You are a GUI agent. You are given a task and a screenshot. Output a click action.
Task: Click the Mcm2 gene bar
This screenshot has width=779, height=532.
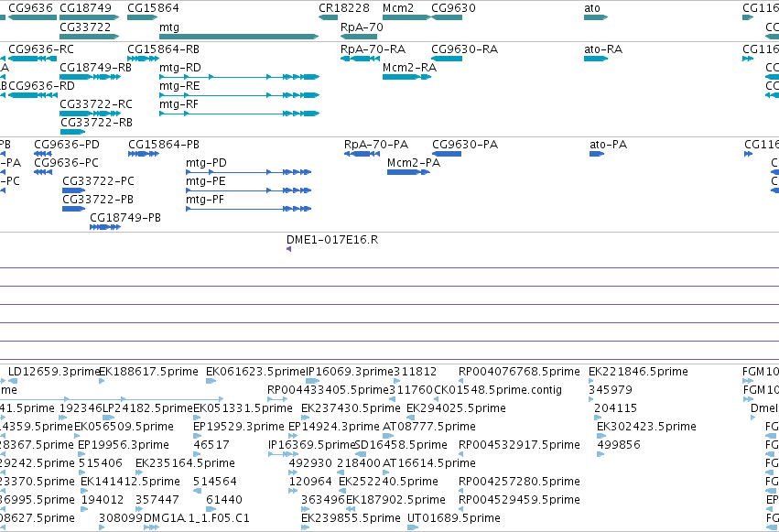click(x=406, y=17)
